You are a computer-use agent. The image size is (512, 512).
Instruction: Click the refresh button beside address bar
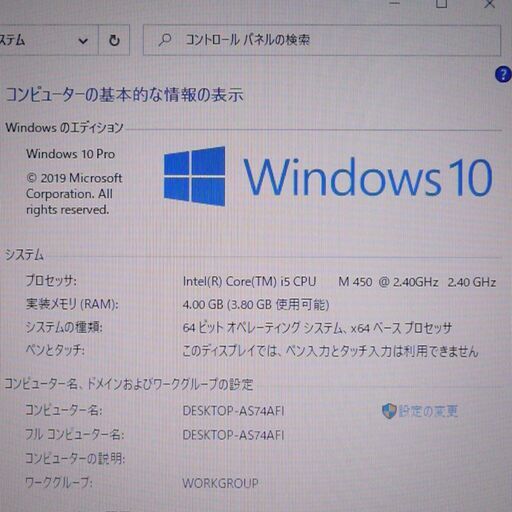[114, 40]
